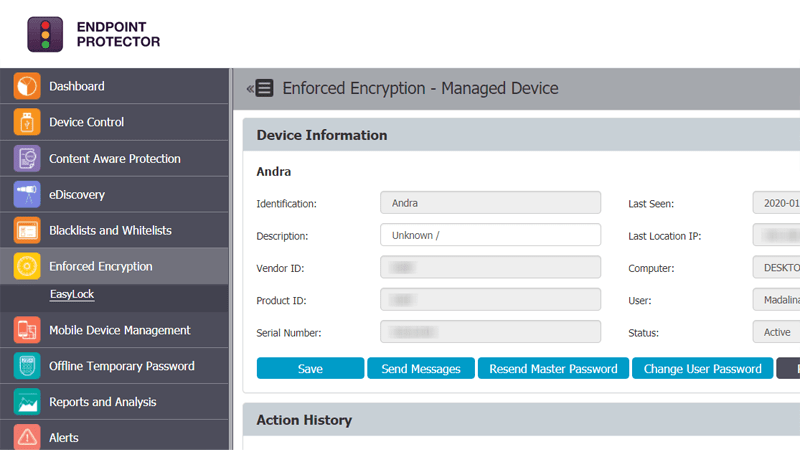The image size is (800, 450).
Task: Click Change User Password button
Action: point(703,368)
